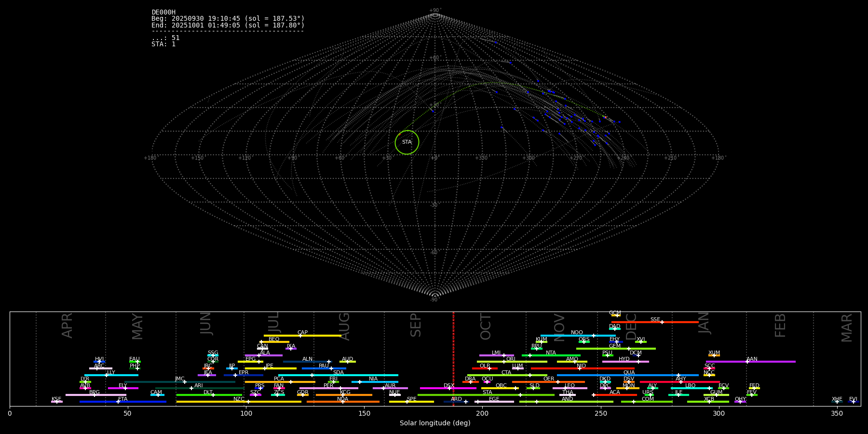Click the CTA shower label
The height and width of the screenshot is (434, 868).
506,372
